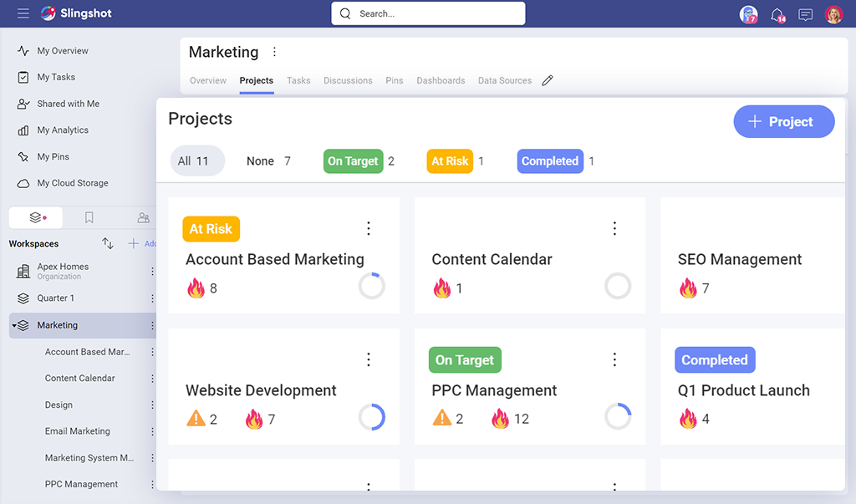
Task: Open the bookmarks icon in sidebar
Action: click(89, 217)
